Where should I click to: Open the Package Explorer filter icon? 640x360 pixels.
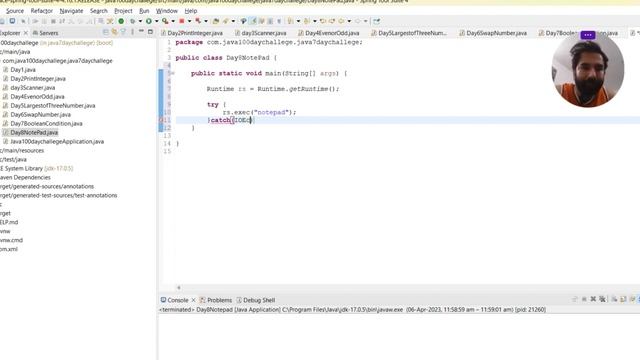pyautogui.click(x=123, y=32)
